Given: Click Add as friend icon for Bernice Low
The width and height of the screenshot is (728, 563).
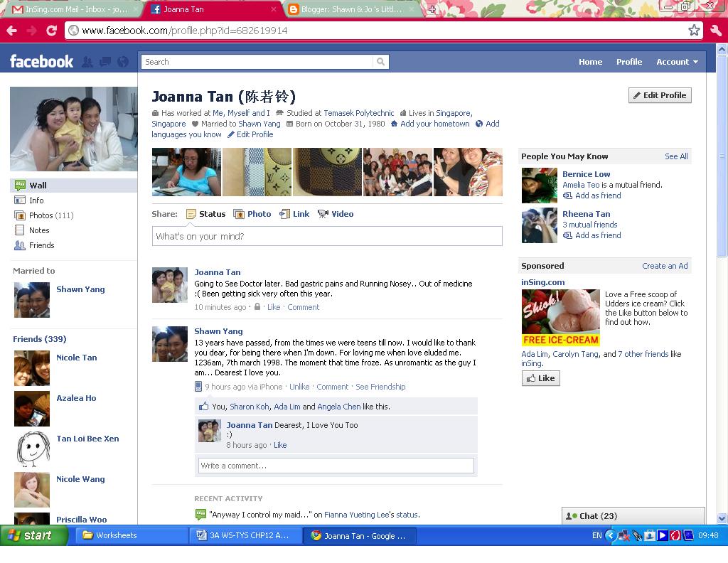Looking at the screenshot, I should pos(567,196).
